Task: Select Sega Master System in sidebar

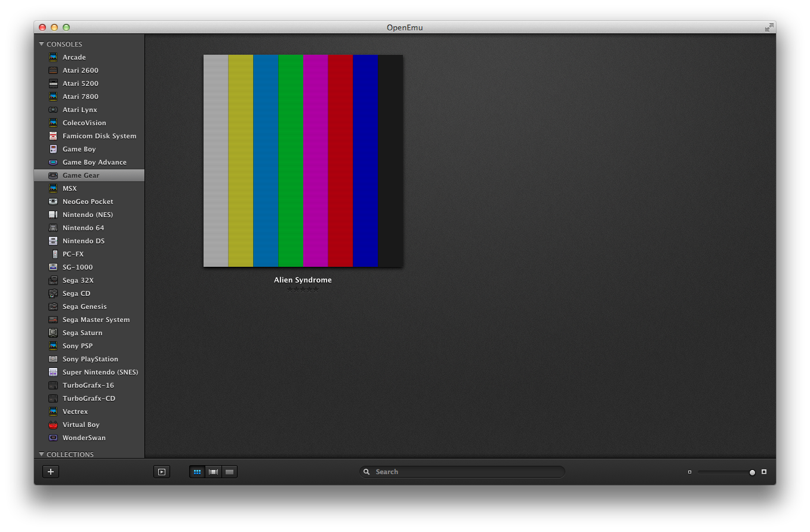Action: [89, 320]
